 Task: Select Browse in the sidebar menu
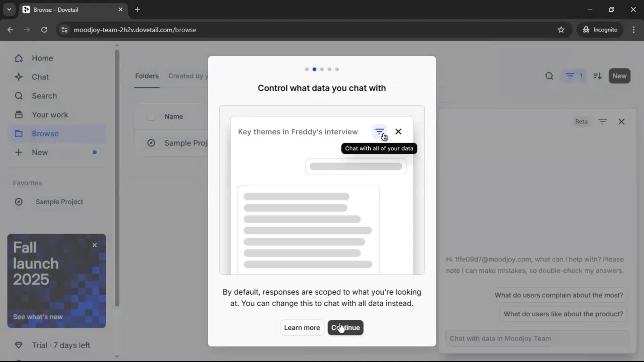pos(45,134)
